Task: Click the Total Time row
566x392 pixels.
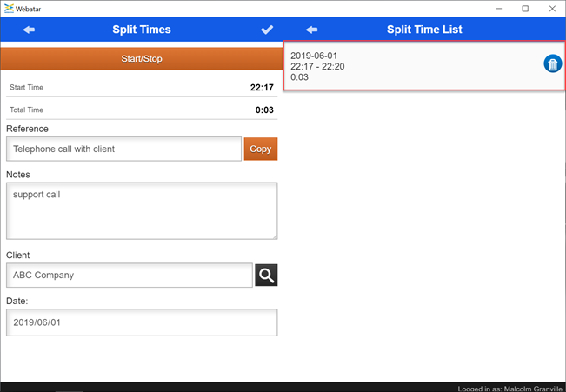Action: (141, 110)
